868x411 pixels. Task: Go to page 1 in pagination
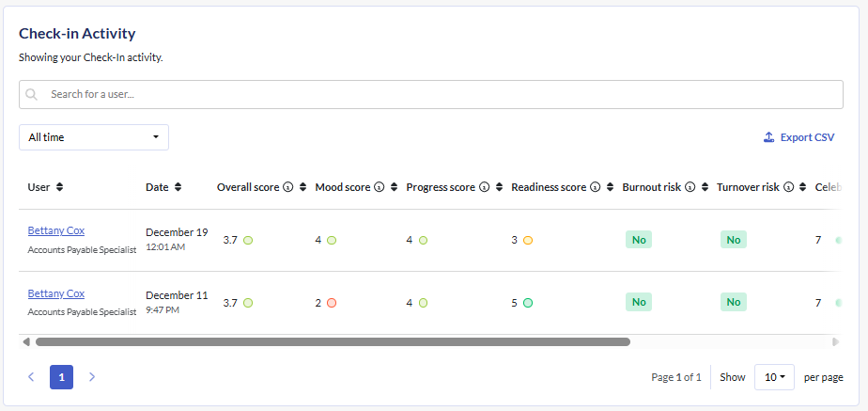tap(61, 377)
